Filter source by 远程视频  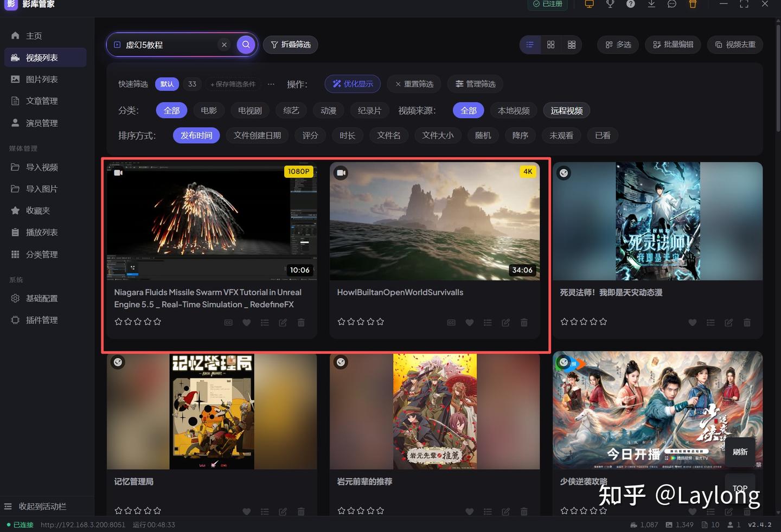(567, 111)
